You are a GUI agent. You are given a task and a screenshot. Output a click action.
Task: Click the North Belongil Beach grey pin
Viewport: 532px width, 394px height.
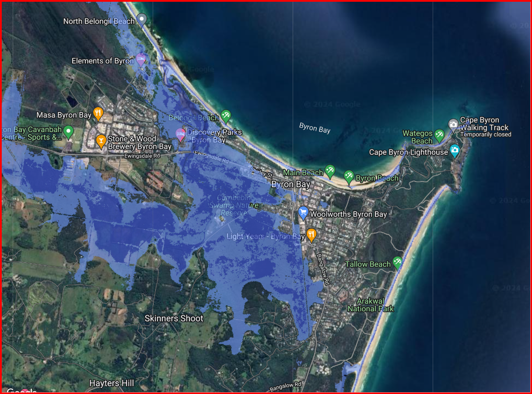pyautogui.click(x=141, y=19)
